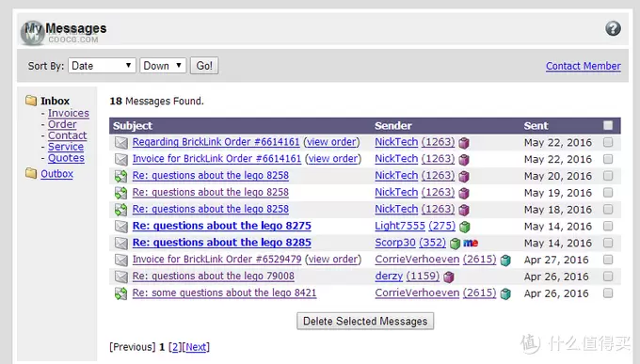Viewport: 640px width, 364px height.
Task: Open the Down sort direction dropdown
Action: click(163, 66)
